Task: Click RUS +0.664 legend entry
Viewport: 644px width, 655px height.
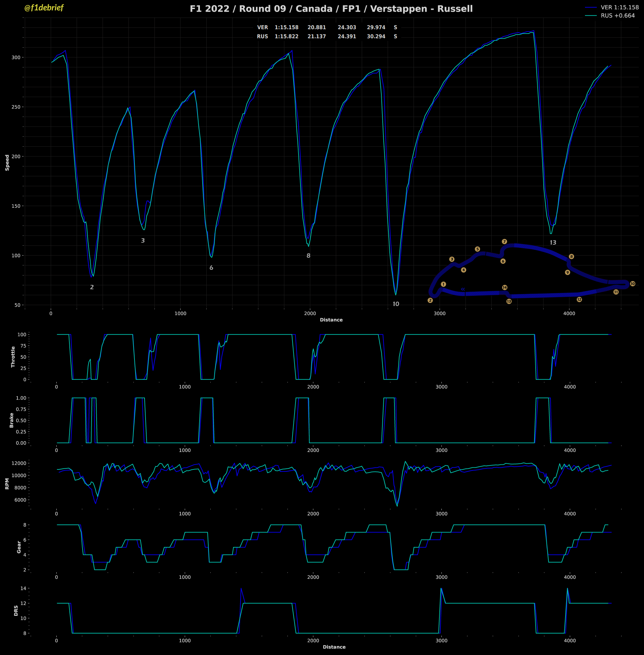Action: 617,15
